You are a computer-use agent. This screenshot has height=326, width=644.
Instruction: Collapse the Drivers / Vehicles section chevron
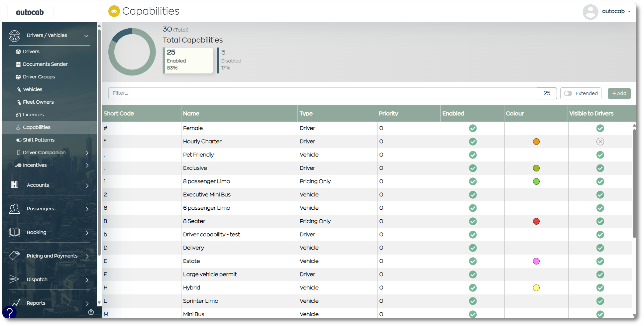[x=86, y=36]
